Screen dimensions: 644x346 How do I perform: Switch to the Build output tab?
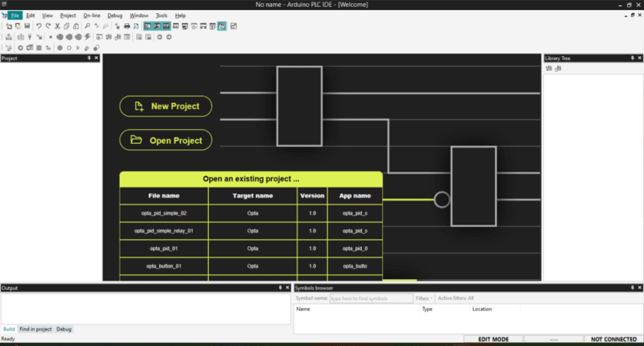[x=9, y=329]
